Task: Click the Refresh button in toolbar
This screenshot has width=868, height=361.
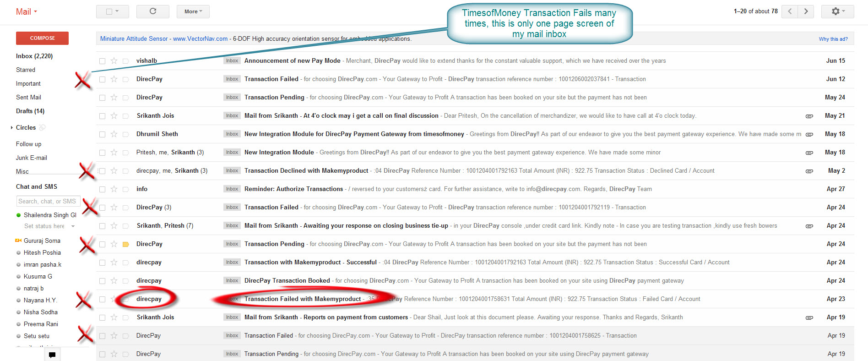Action: pyautogui.click(x=153, y=11)
